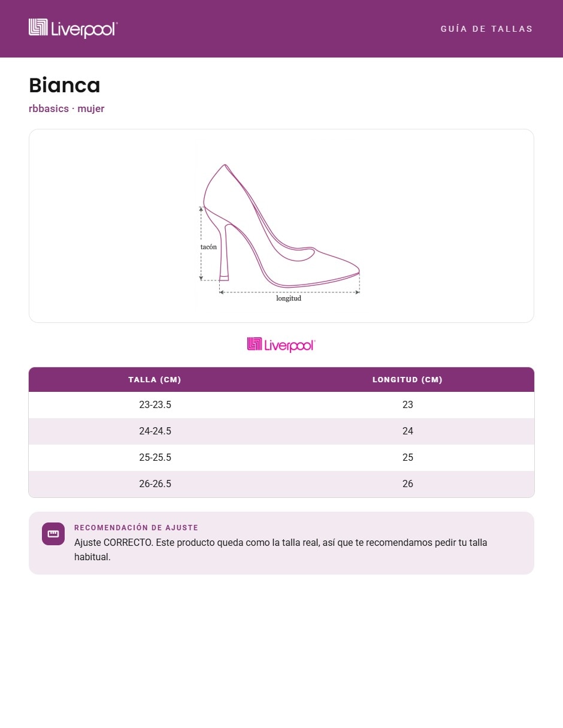Click the Longitud (CM) column header
Screen dimensions: 563x728
click(407, 380)
